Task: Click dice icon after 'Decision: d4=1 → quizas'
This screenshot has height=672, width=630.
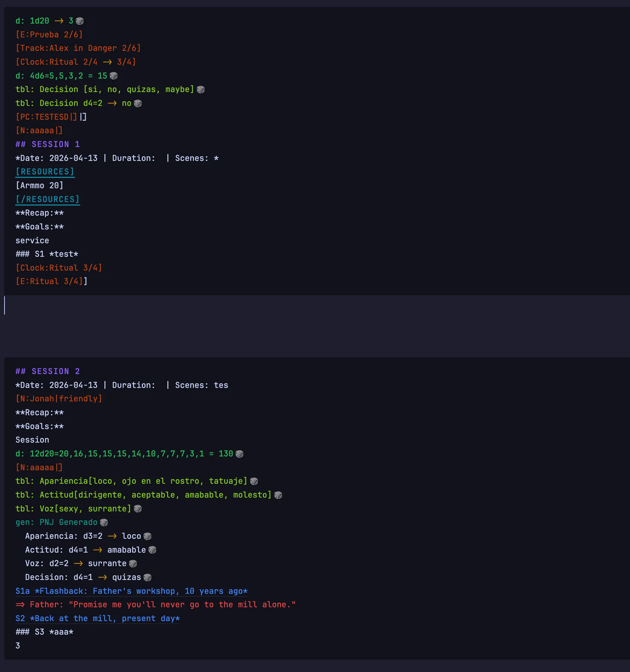Action: (147, 578)
